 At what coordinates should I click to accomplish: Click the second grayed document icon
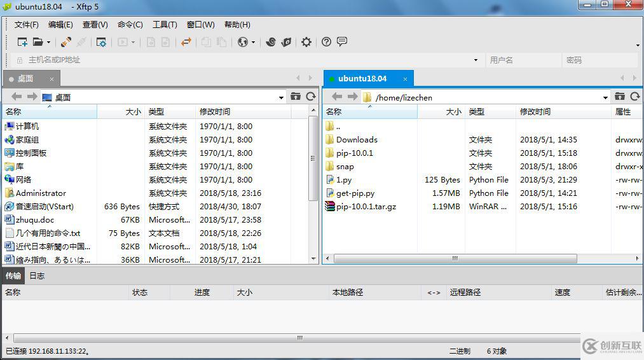tap(165, 42)
